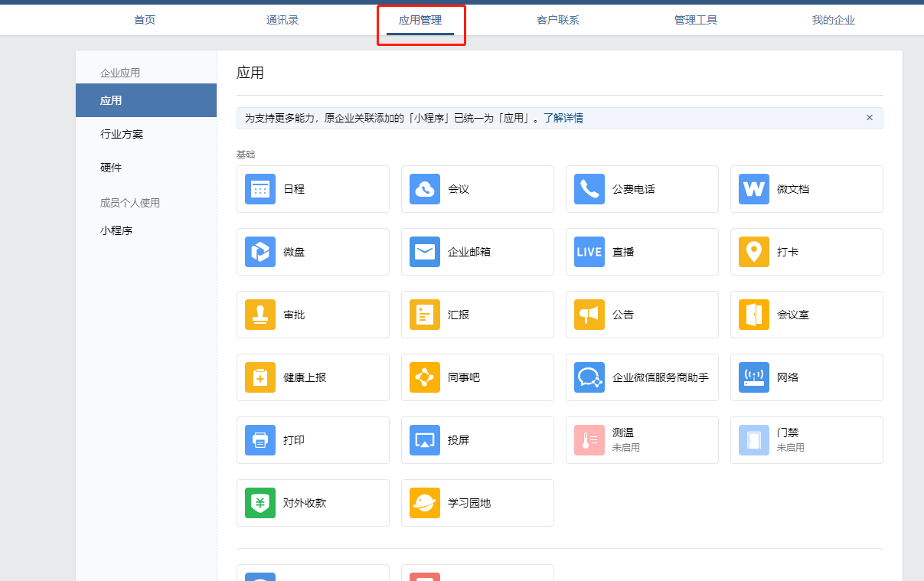The width and height of the screenshot is (924, 581).
Task: Click the 打卡 label text
Action: [788, 252]
